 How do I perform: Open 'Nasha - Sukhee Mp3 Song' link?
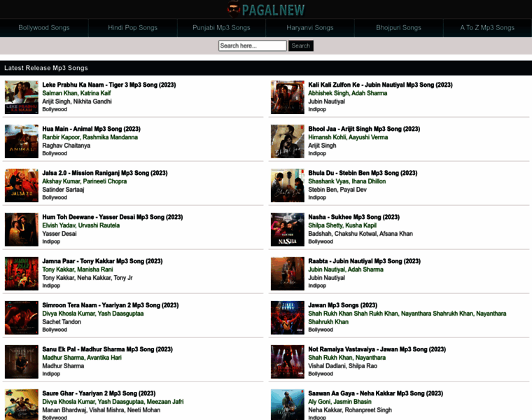click(354, 217)
